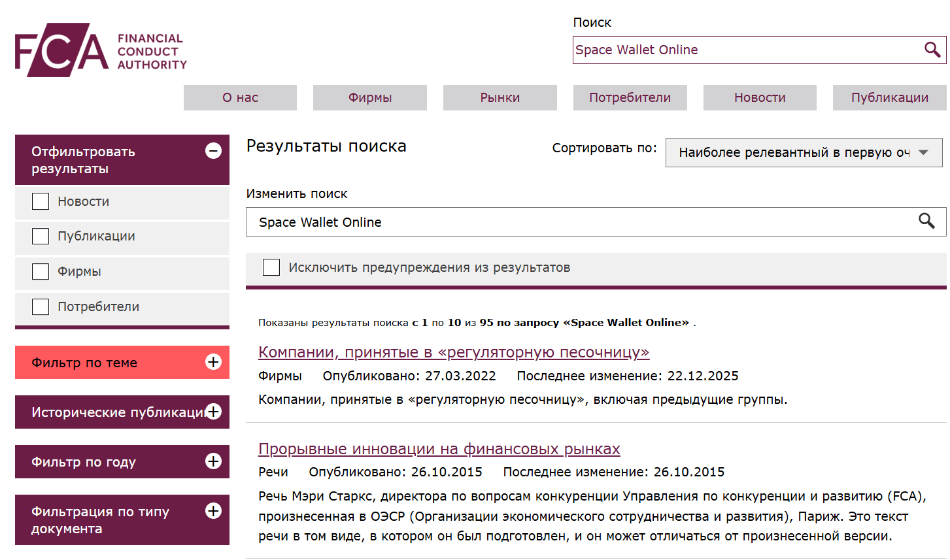
Task: Click the plus icon on Фильтр по теме
Action: [213, 362]
